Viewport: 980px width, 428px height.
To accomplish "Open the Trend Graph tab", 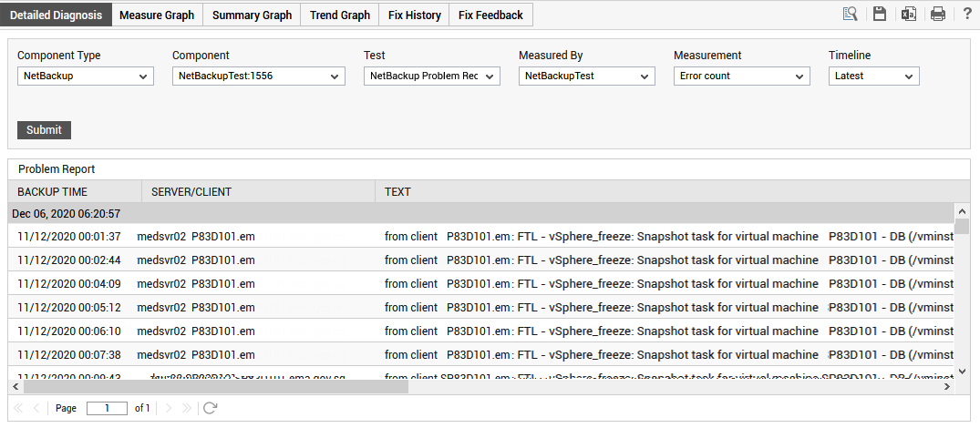I will point(340,15).
